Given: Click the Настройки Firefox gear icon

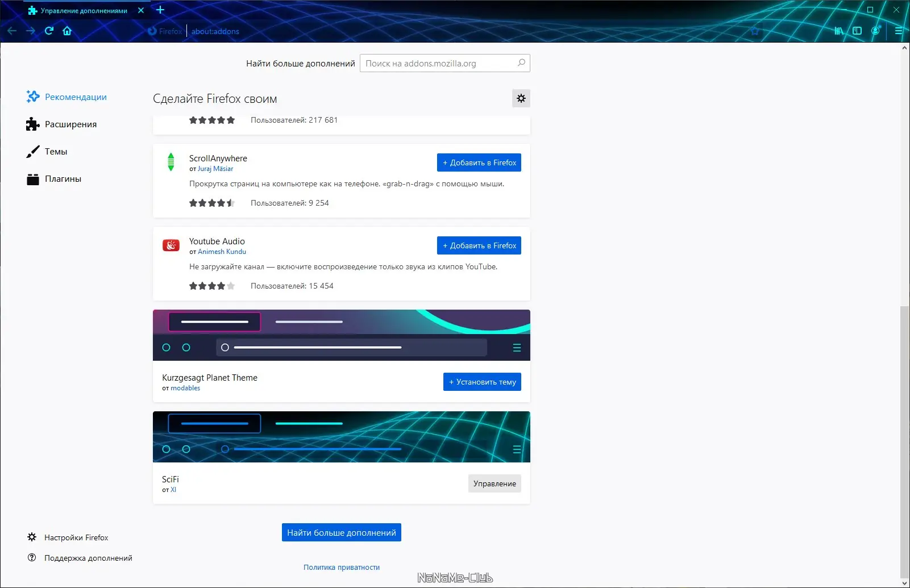Looking at the screenshot, I should (32, 537).
